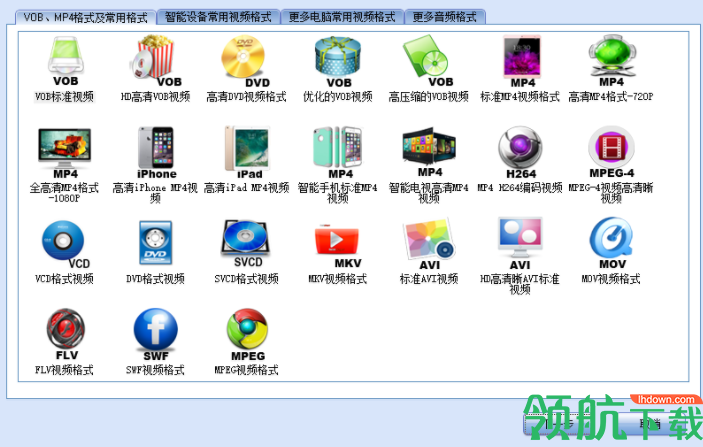Screen dimensions: 703x447
Task: Switch to 更多电脑常用视频格式 tab
Action: (342, 17)
